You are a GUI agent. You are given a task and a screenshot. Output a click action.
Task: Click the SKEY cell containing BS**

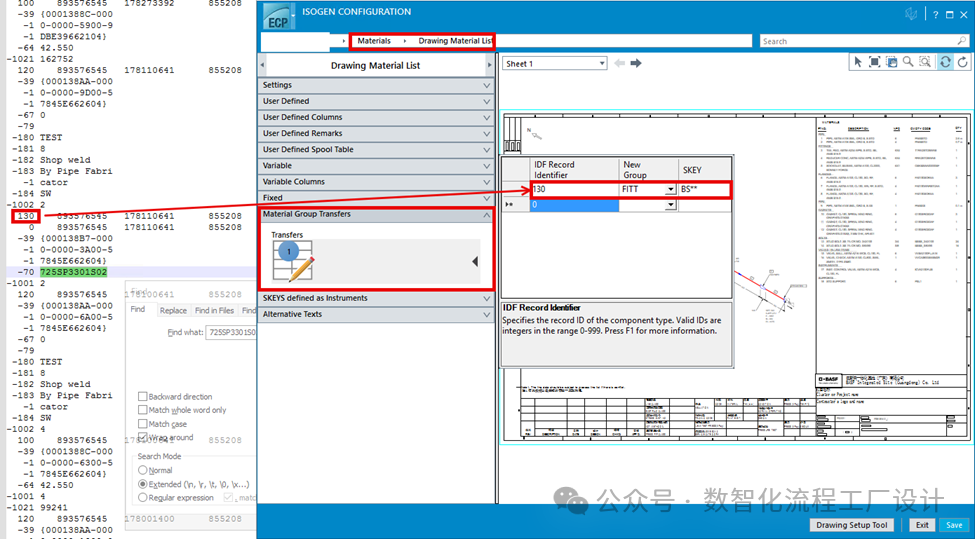click(703, 189)
